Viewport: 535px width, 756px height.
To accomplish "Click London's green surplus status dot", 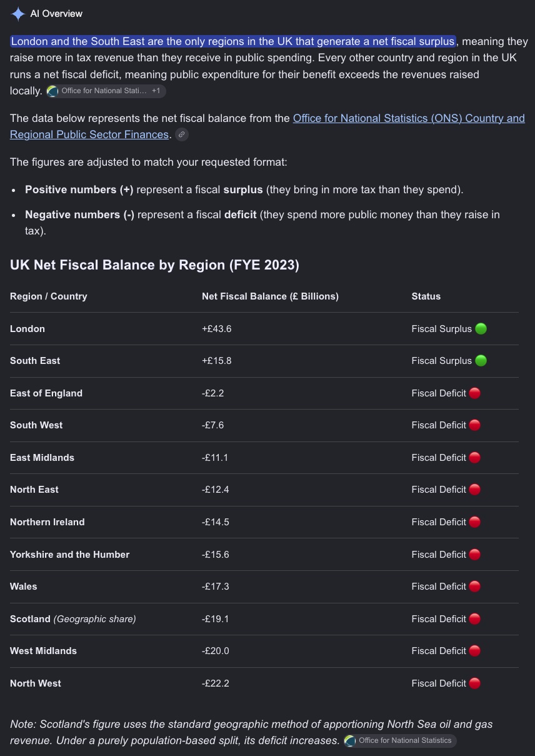I will [x=481, y=329].
